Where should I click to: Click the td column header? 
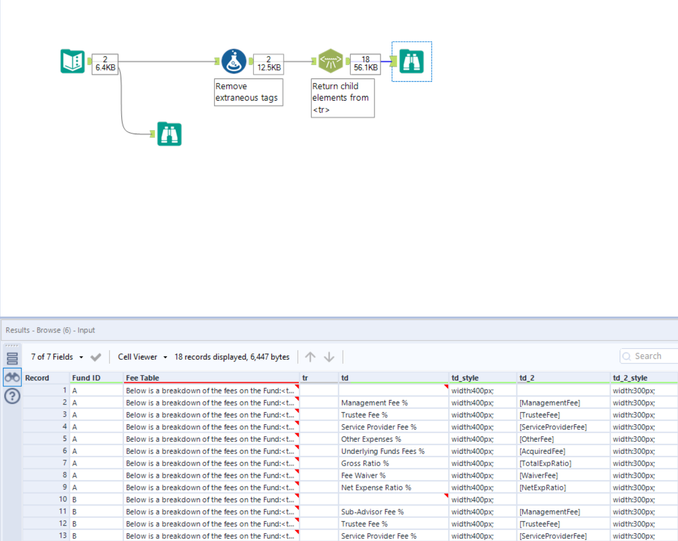(x=393, y=378)
